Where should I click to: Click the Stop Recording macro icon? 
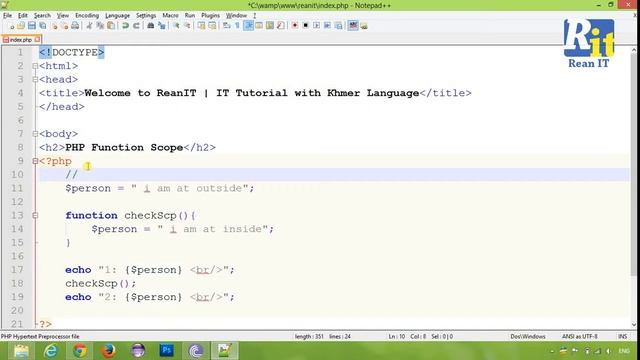[305, 26]
